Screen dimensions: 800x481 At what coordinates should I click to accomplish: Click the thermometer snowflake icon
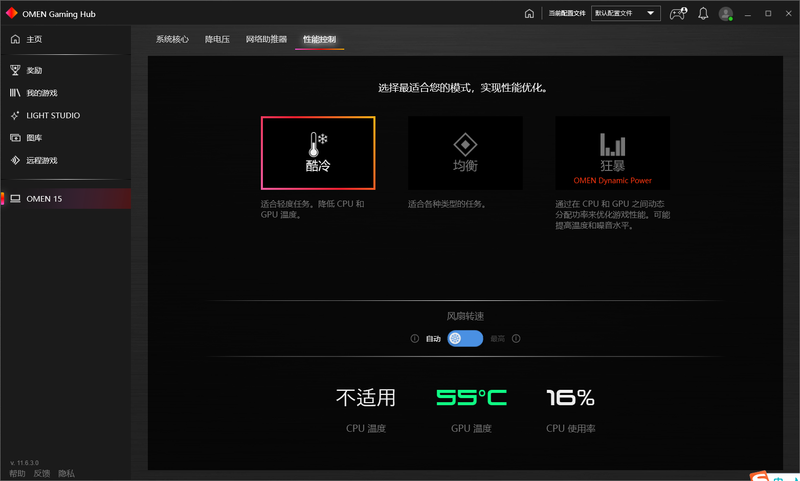click(x=317, y=144)
